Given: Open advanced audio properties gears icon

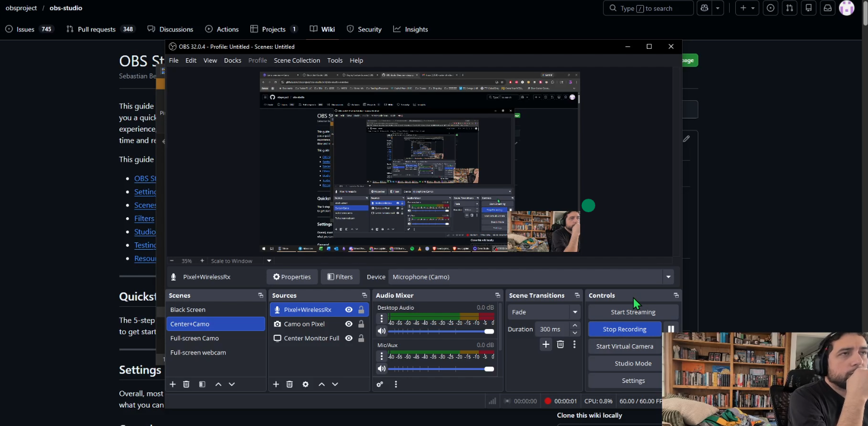Looking at the screenshot, I should point(380,384).
